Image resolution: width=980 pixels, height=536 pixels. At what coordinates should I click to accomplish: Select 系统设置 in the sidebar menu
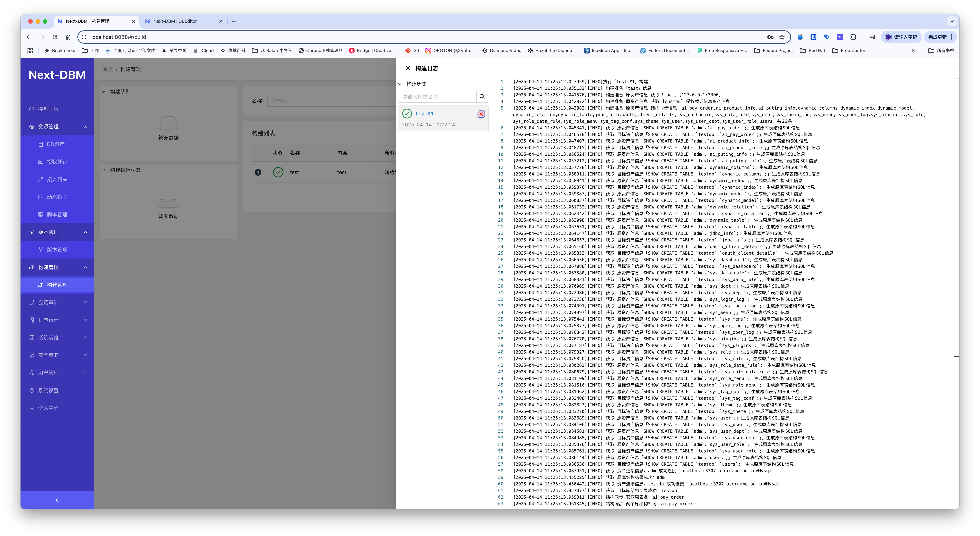tap(48, 390)
